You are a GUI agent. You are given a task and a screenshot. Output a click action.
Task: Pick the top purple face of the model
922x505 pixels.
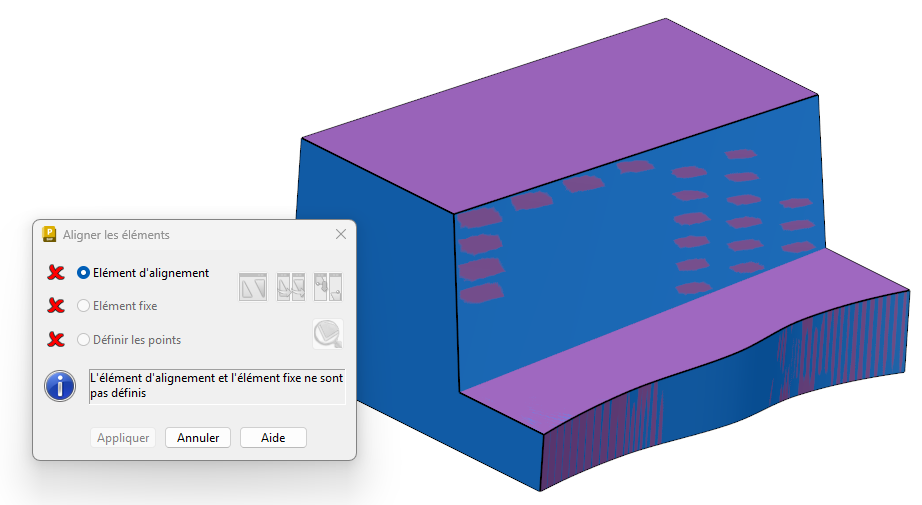coord(560,110)
